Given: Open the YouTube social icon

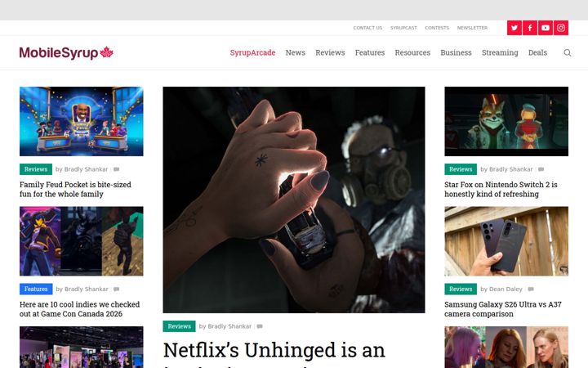Looking at the screenshot, I should 546,28.
